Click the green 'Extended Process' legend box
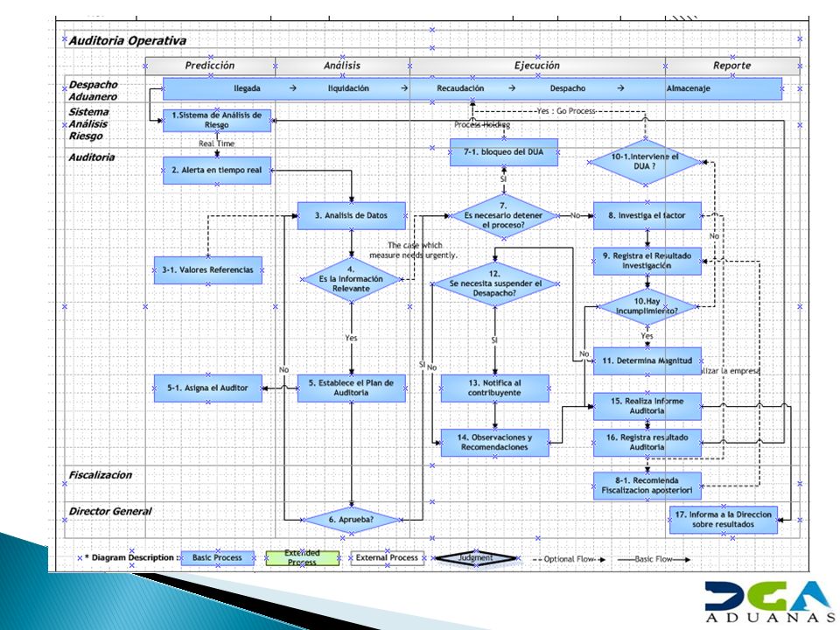This screenshot has width=840, height=630. 302,557
